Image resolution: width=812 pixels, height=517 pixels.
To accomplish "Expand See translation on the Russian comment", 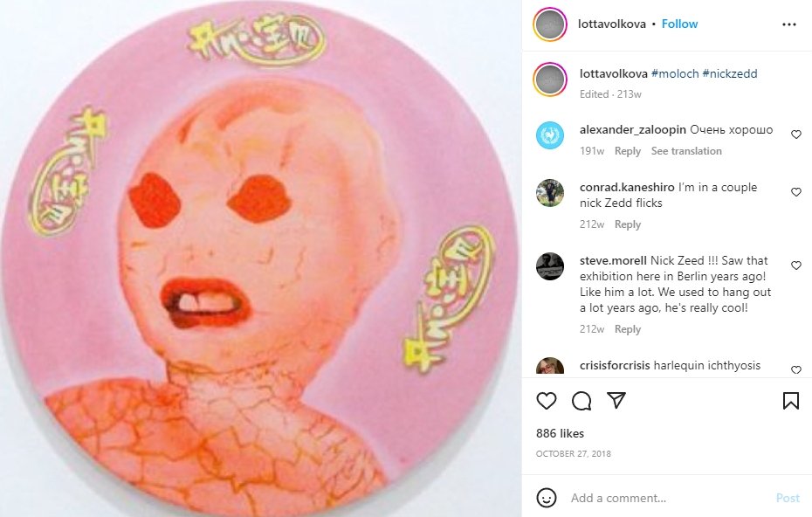I will [686, 151].
